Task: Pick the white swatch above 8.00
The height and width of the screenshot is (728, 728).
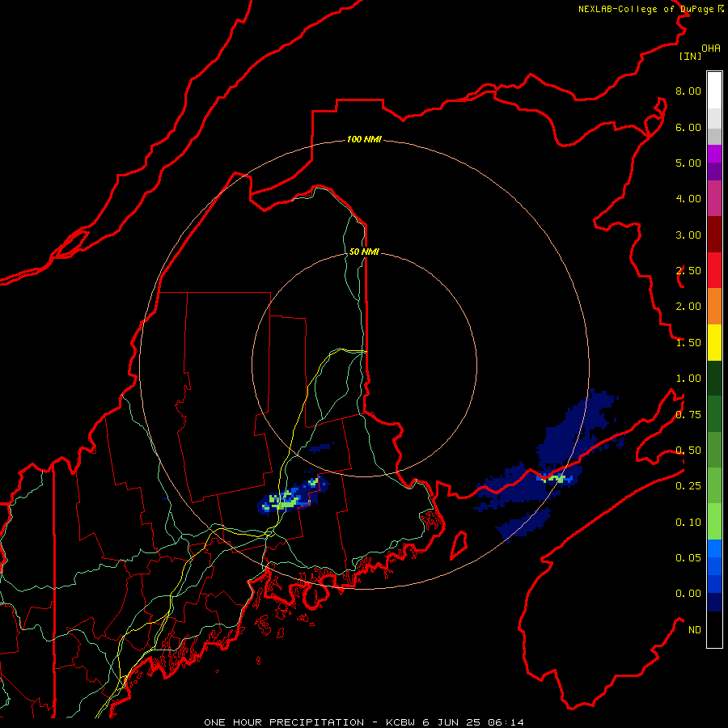Action: 714,91
